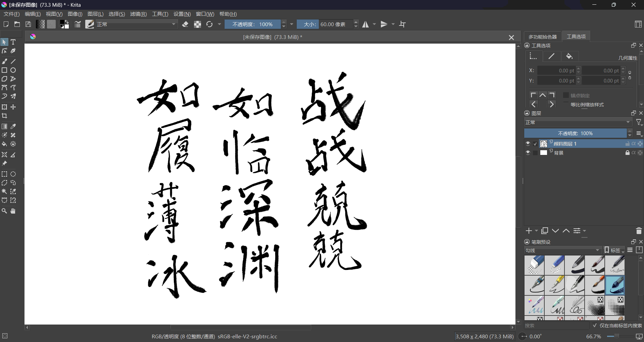
Task: Enable 仅在当前标签内搜索 checkbox
Action: tap(595, 325)
